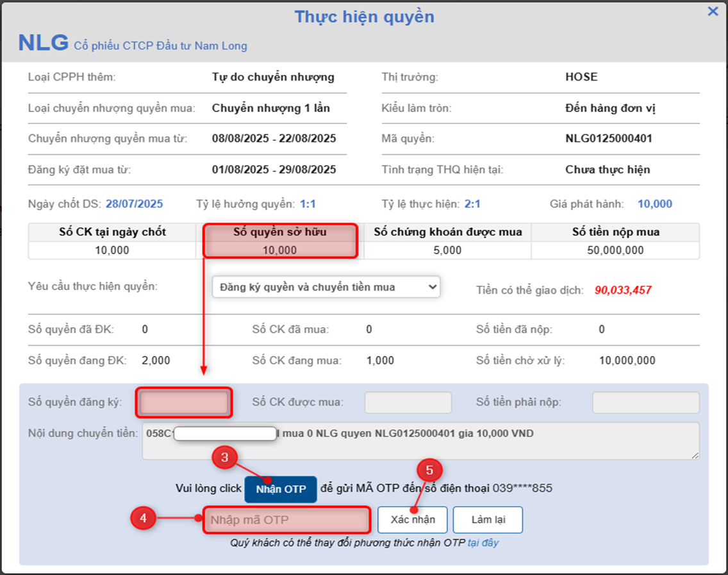Click the Số quyền đang ĐK value '2,000'
The height and width of the screenshot is (575, 728).
click(156, 360)
